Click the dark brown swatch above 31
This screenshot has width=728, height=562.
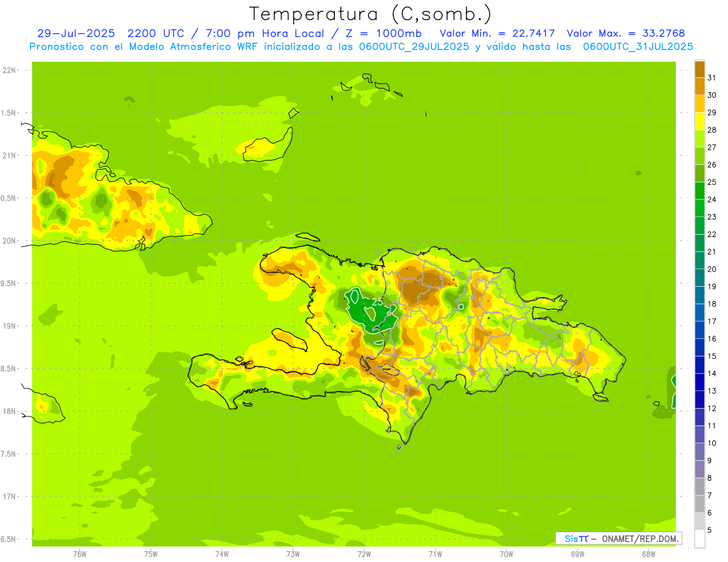[x=699, y=69]
